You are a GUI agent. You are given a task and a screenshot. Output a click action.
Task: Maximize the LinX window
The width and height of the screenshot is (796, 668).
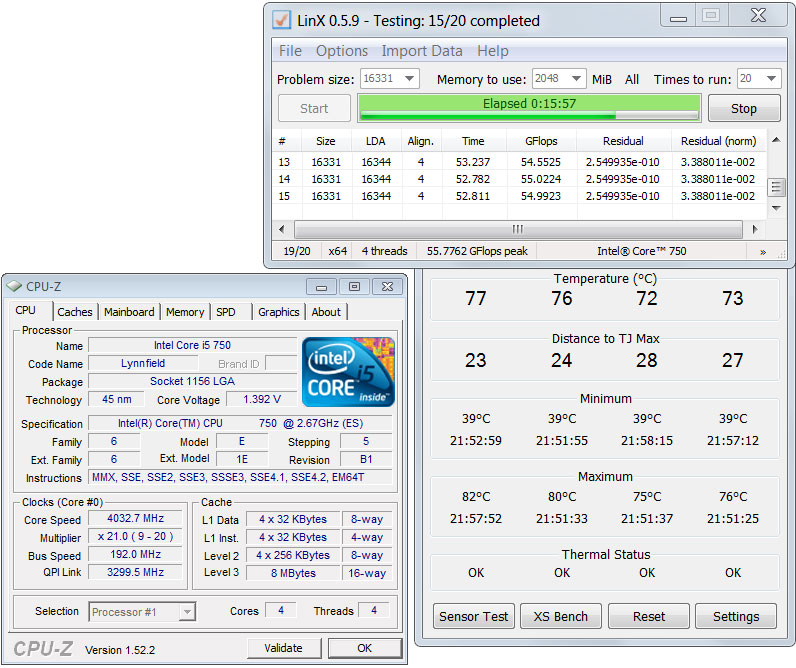click(x=711, y=16)
